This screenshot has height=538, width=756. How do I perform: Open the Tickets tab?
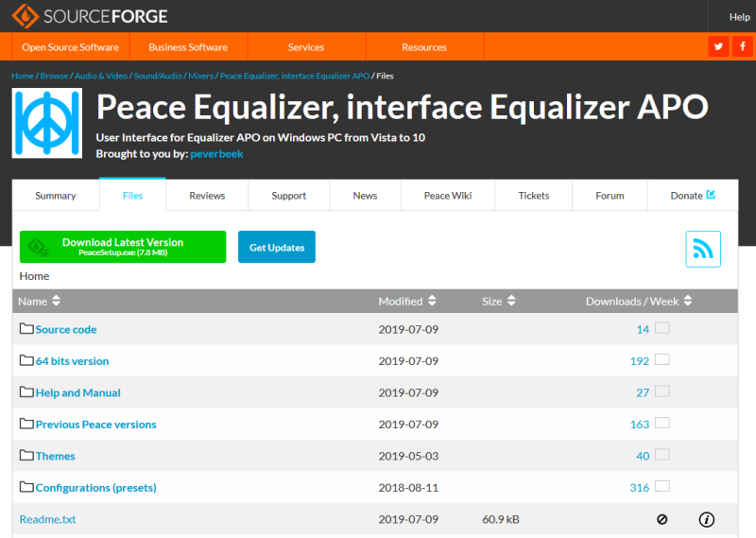(x=534, y=196)
